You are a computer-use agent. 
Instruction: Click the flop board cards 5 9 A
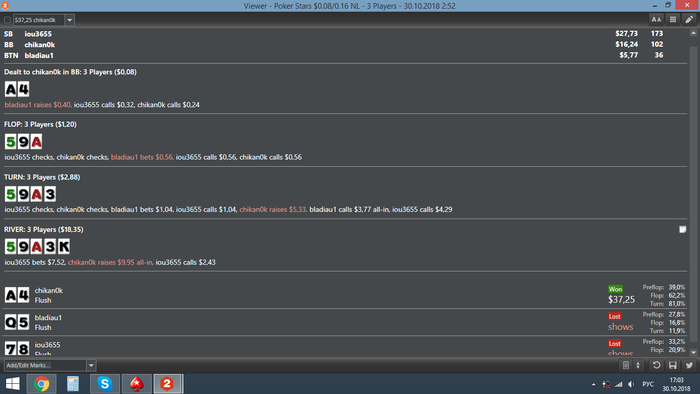click(24, 142)
